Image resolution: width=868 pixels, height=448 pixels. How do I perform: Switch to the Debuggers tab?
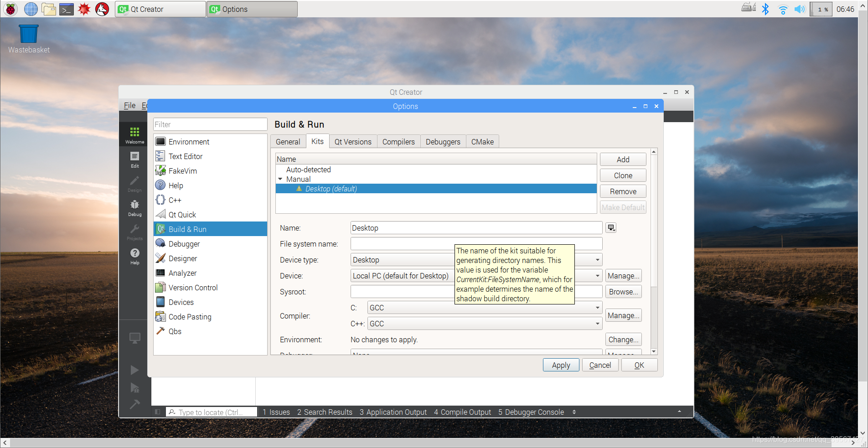443,142
